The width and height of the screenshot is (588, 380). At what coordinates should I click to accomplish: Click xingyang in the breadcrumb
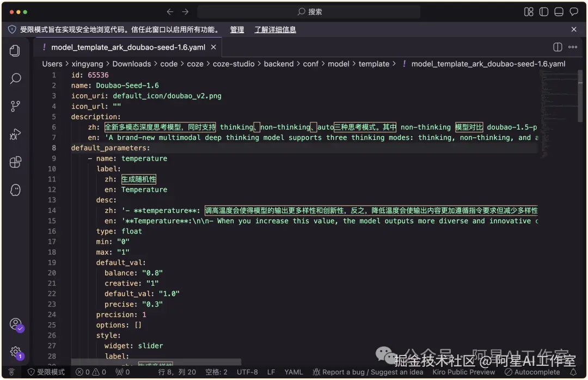coord(87,64)
